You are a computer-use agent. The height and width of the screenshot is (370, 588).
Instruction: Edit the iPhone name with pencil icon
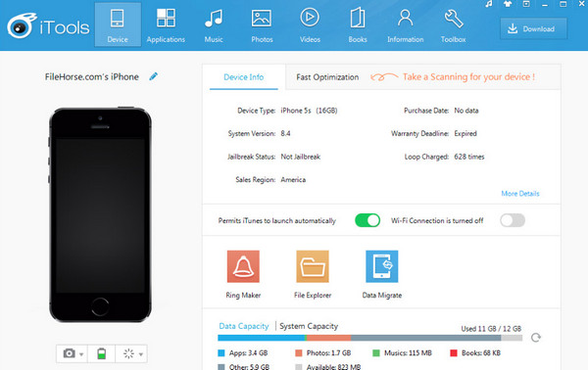click(154, 76)
